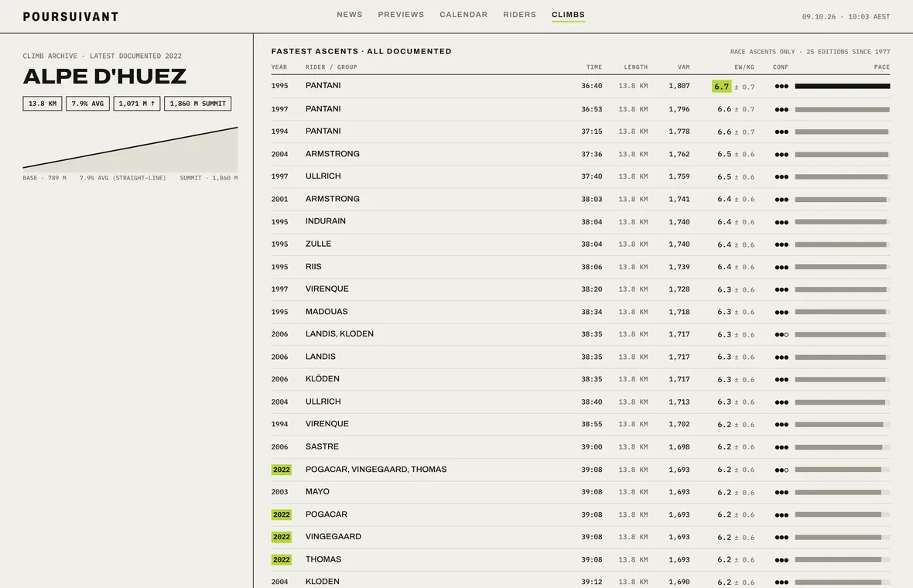Open ULLRICH in the 37:40 row
Viewport: 913px width, 588px height.
pos(323,176)
